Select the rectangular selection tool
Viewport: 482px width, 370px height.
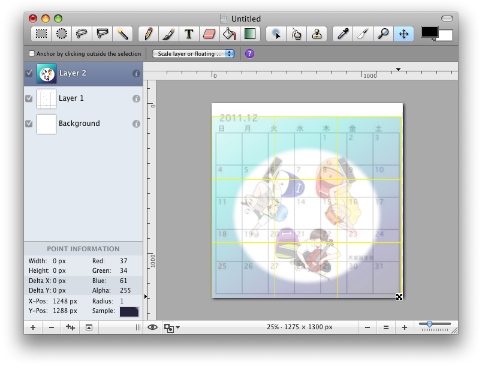pyautogui.click(x=41, y=34)
